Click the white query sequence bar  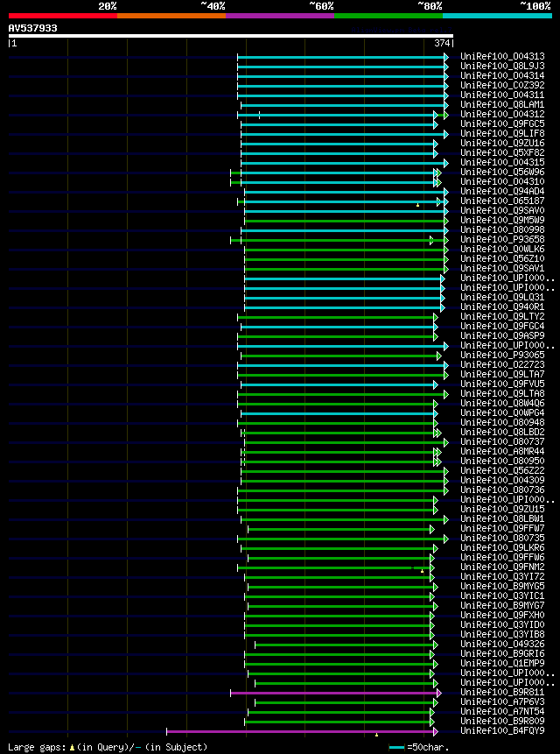point(230,36)
